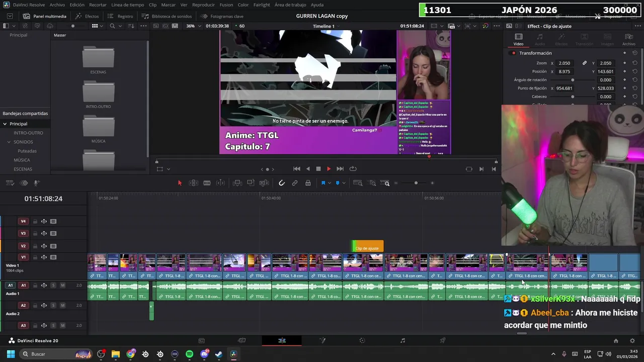Jump to first frame in viewer
The height and width of the screenshot is (362, 644).
[x=297, y=169]
